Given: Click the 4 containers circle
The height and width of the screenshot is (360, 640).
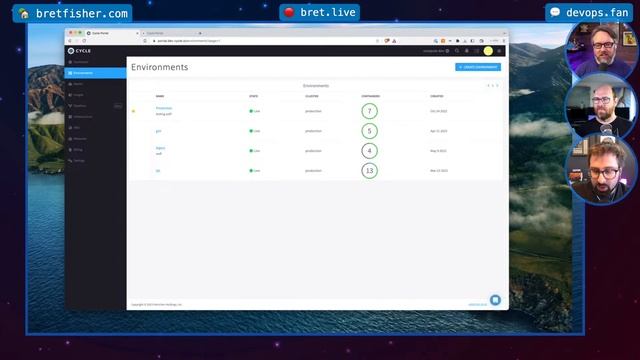Looking at the screenshot, I should pos(369,151).
